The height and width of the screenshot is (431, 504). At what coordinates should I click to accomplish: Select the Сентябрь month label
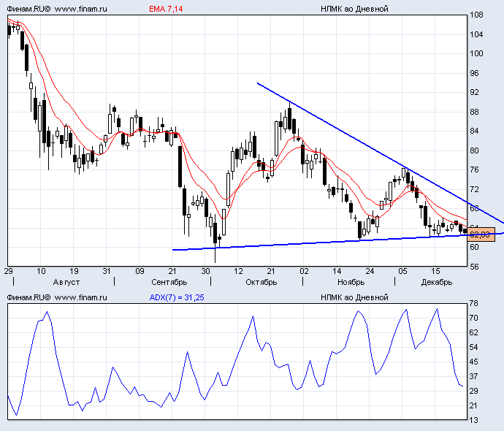point(169,282)
